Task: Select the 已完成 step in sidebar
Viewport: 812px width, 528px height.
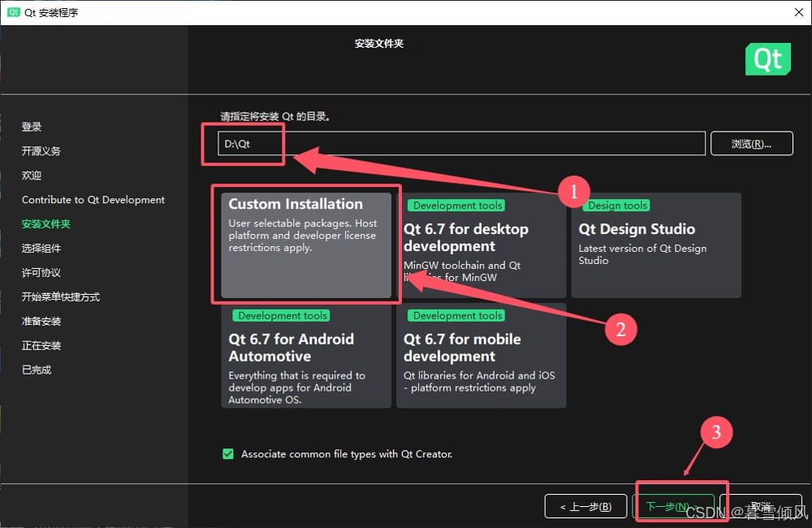Action: [x=37, y=370]
